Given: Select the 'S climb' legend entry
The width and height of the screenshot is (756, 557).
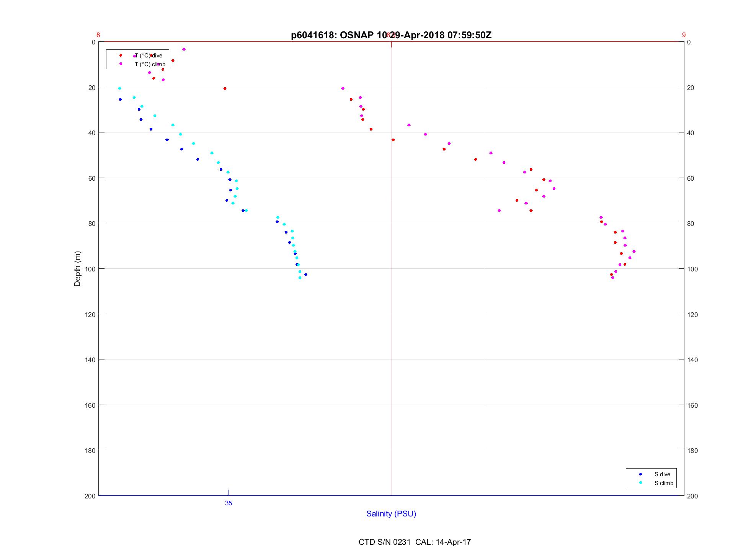Looking at the screenshot, I should pyautogui.click(x=664, y=483).
